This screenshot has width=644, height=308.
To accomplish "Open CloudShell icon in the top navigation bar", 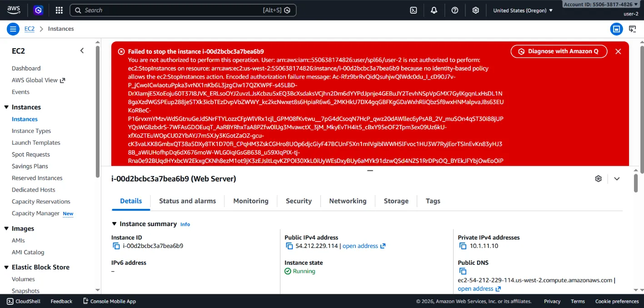I will (x=414, y=10).
